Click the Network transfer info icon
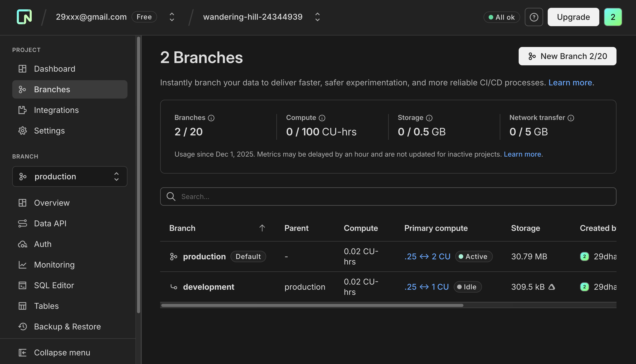Image resolution: width=636 pixels, height=364 pixels. [x=571, y=118]
